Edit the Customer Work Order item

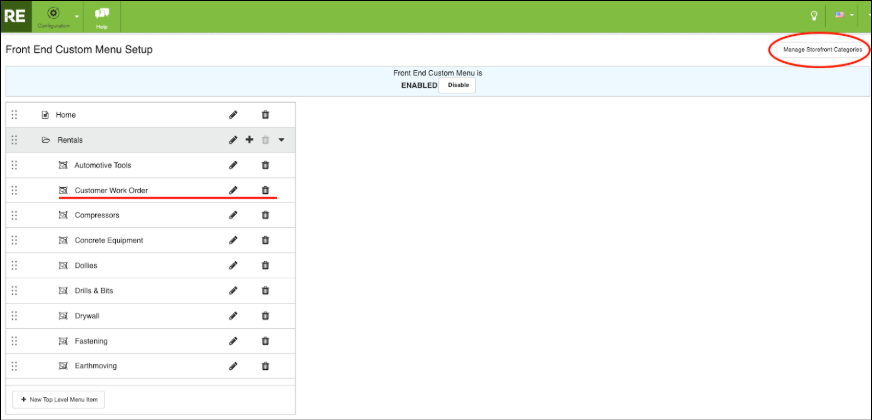(233, 190)
